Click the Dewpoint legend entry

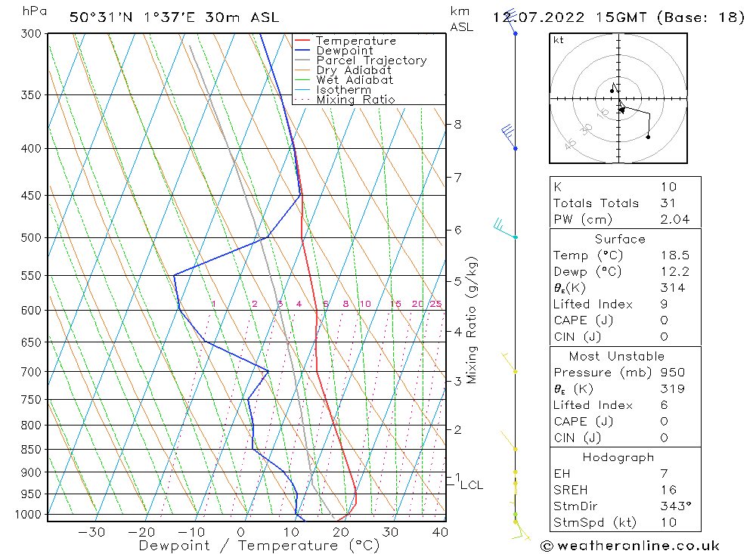333,50
